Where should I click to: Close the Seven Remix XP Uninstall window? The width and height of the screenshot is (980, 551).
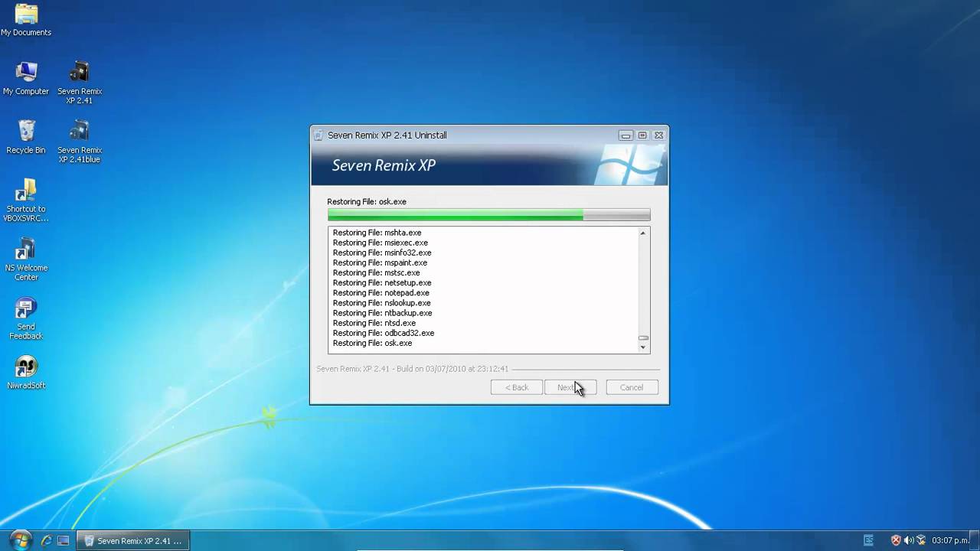coord(658,135)
